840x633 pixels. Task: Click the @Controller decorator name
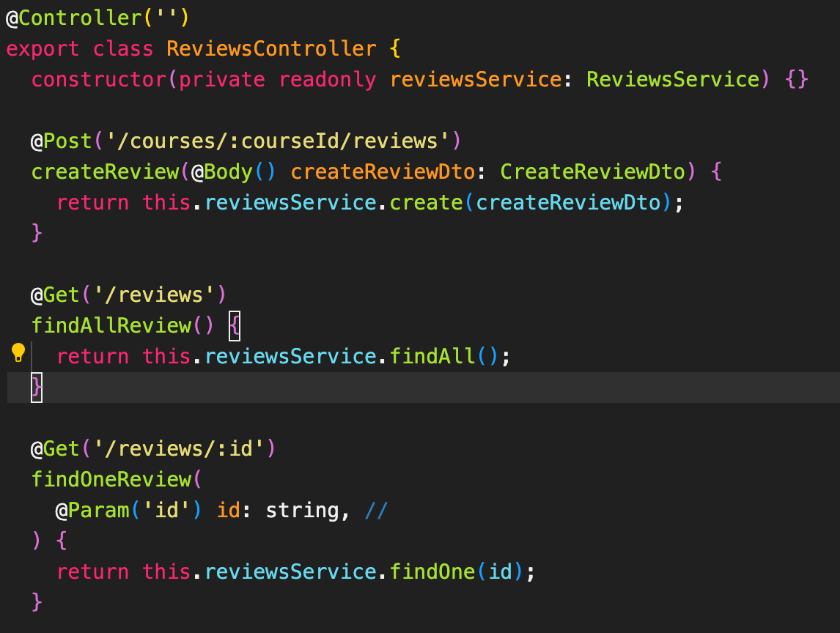coord(74,18)
